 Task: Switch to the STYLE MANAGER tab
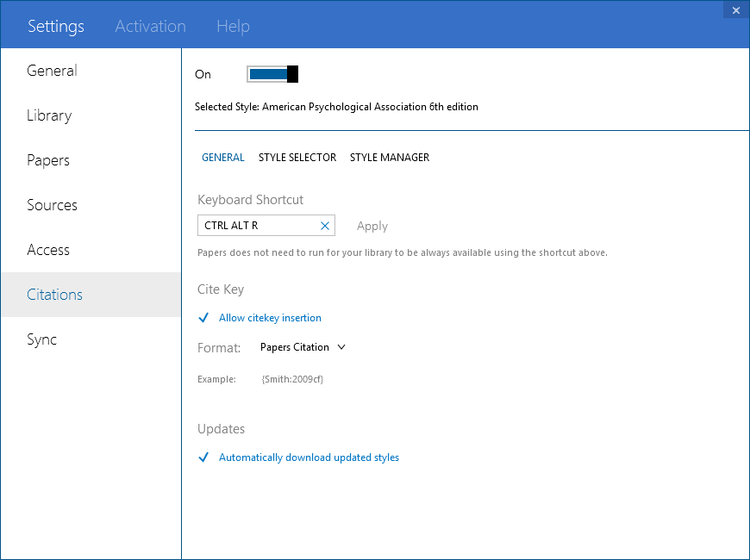point(390,158)
